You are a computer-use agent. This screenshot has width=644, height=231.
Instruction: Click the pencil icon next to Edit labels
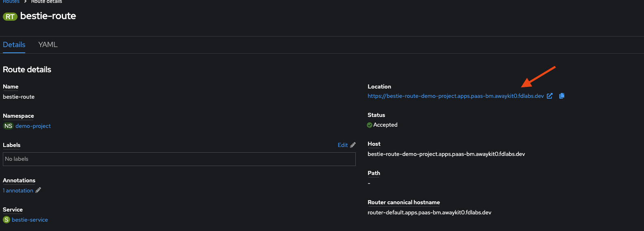click(x=353, y=145)
